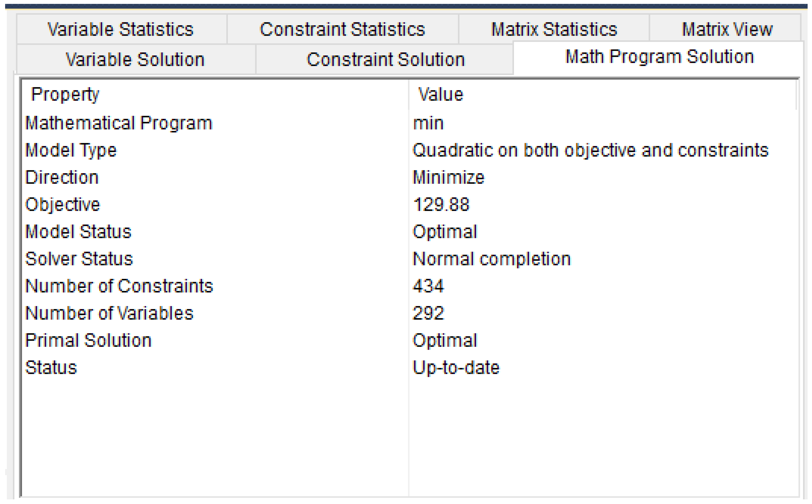
Task: Open the Variable Statistics tab
Action: 121,29
